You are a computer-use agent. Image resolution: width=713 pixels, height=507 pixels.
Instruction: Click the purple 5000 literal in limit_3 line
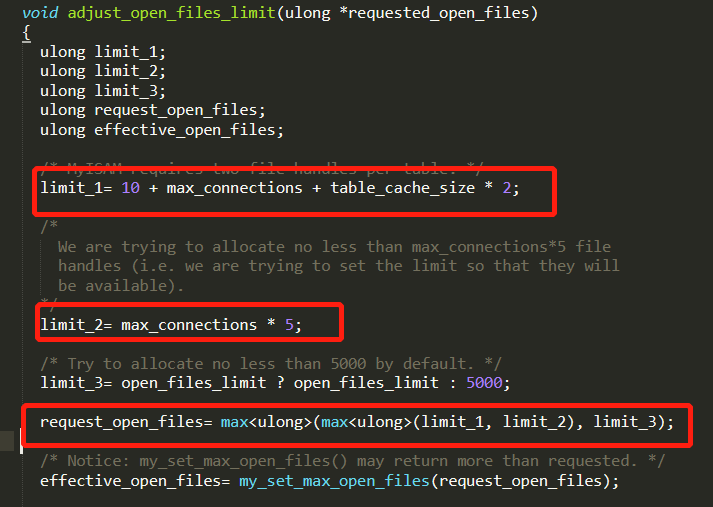(484, 383)
